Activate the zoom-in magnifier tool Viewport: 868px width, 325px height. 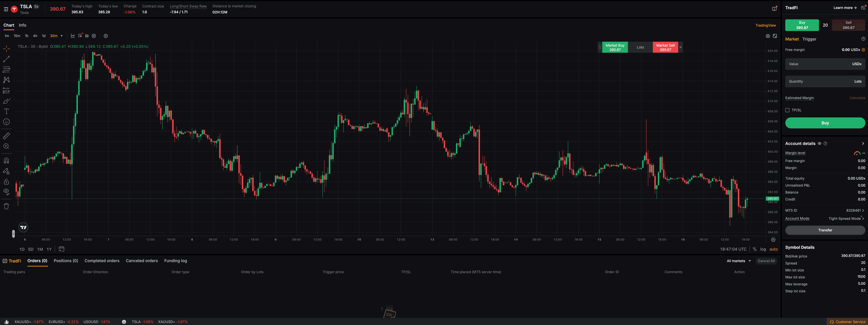[6, 146]
